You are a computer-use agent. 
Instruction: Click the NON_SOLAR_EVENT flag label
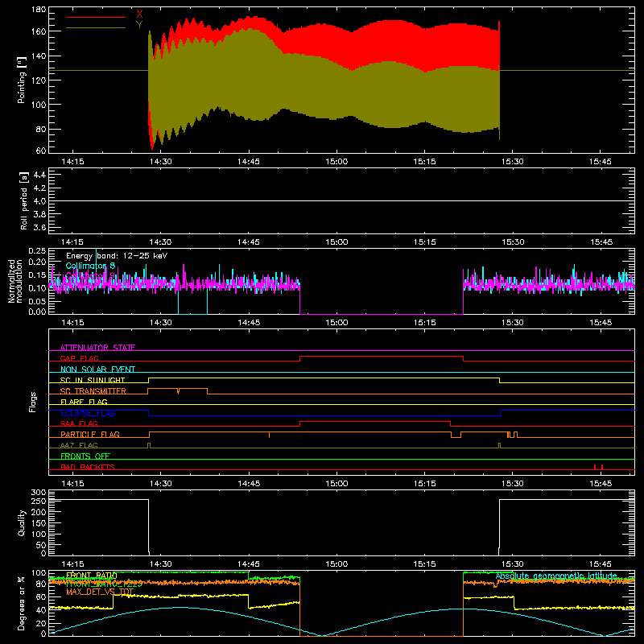pyautogui.click(x=97, y=369)
